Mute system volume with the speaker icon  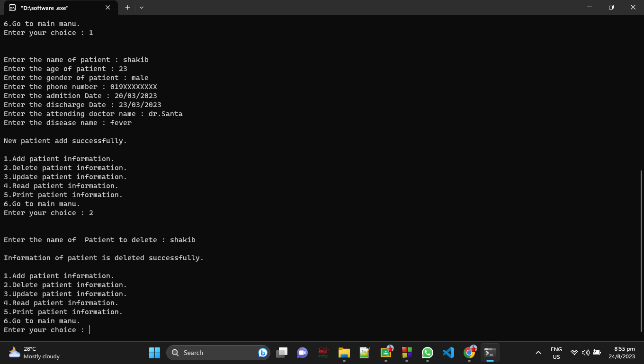tap(585, 352)
